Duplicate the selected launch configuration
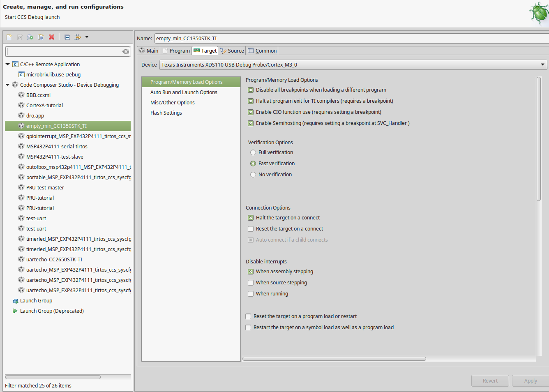The height and width of the screenshot is (392, 549). [x=41, y=37]
